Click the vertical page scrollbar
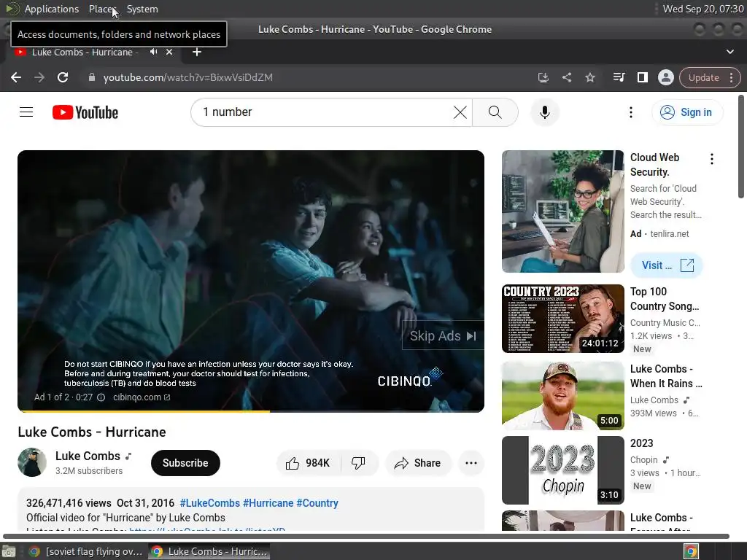747x560 pixels. tap(741, 147)
